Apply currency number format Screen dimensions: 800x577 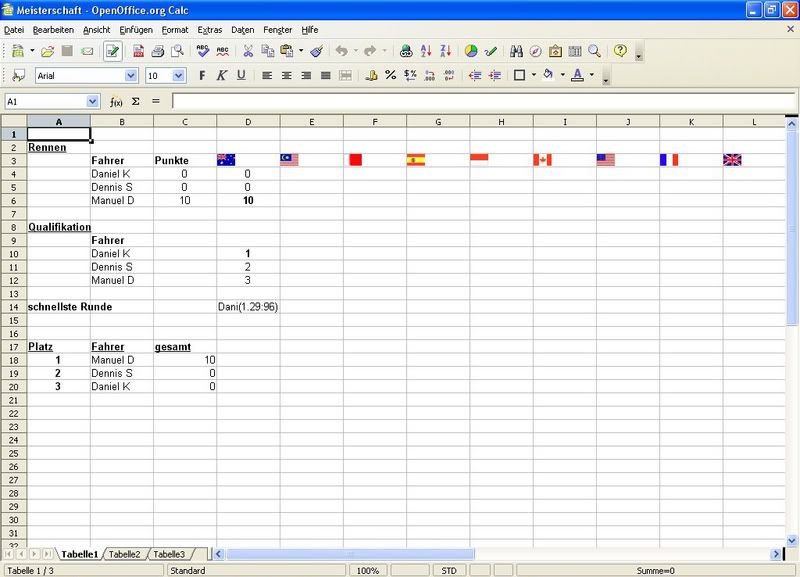pos(371,76)
